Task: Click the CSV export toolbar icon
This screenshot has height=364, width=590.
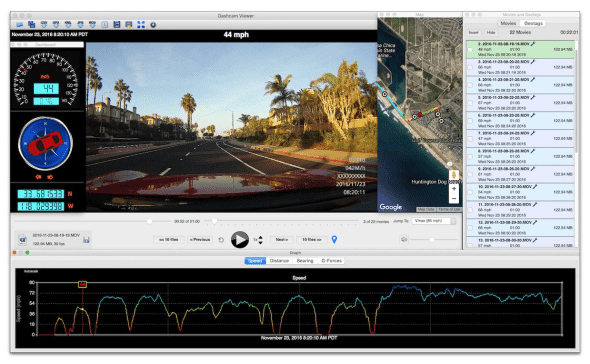Action: click(x=44, y=24)
